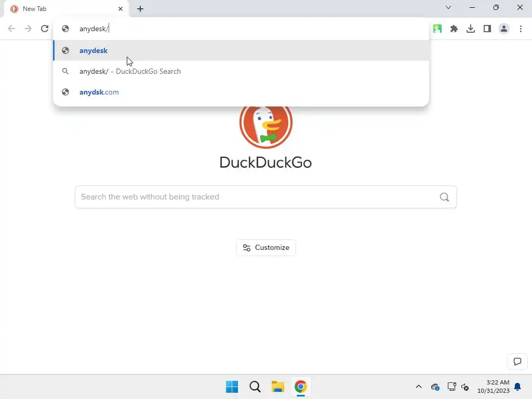This screenshot has width=532, height=399.
Task: Click the magnifier icon in search box
Action: point(444,197)
